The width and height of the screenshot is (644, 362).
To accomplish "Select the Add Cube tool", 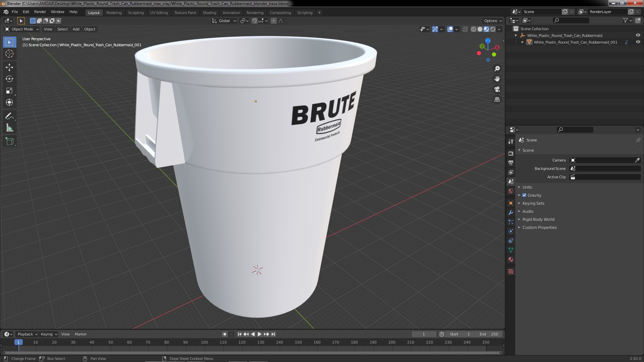I will [9, 141].
